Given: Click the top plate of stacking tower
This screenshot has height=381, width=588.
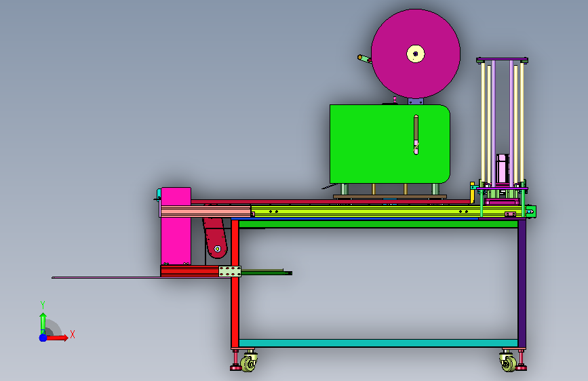Looking at the screenshot, I should [x=502, y=60].
